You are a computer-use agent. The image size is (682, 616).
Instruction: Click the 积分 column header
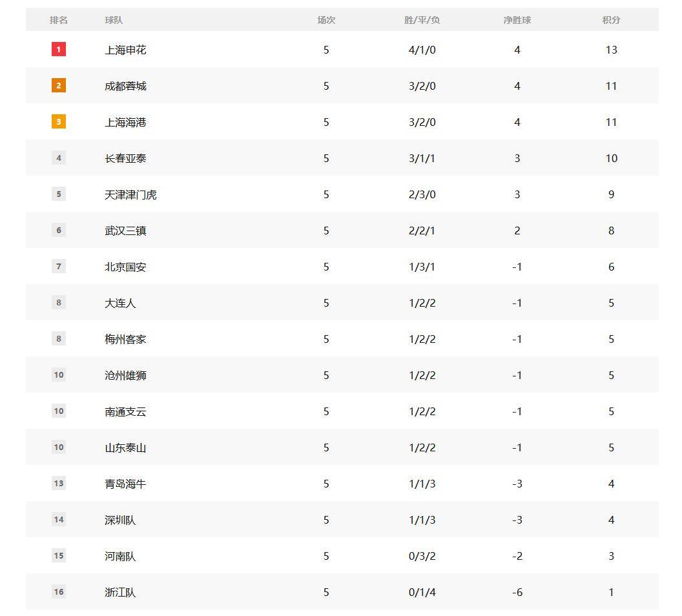[611, 20]
